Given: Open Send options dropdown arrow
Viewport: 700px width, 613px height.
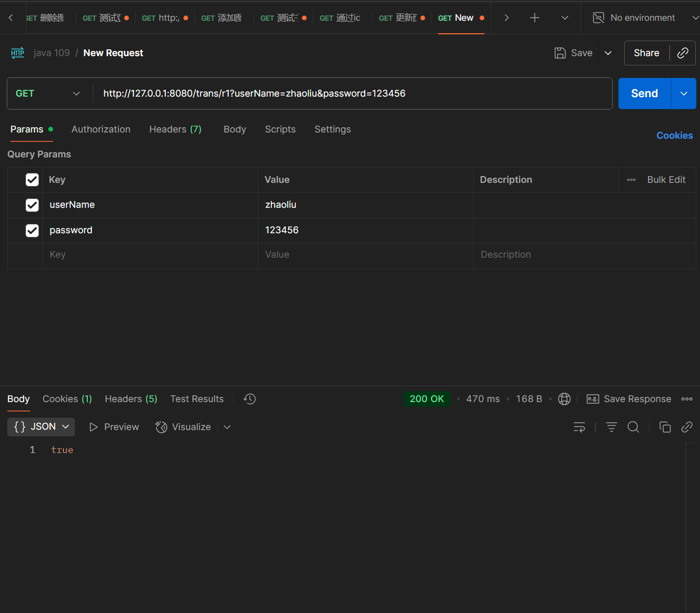Looking at the screenshot, I should [x=684, y=94].
